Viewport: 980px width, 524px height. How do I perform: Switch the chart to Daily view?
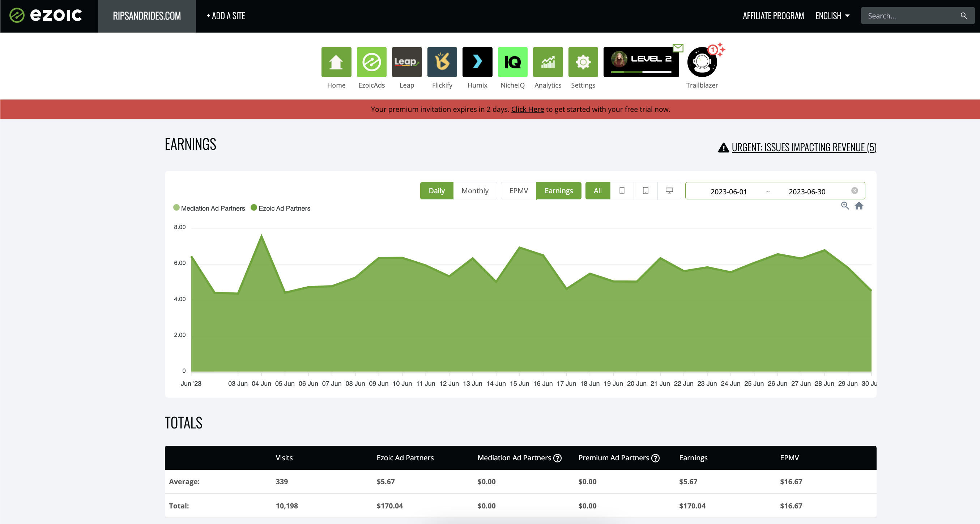tap(437, 191)
